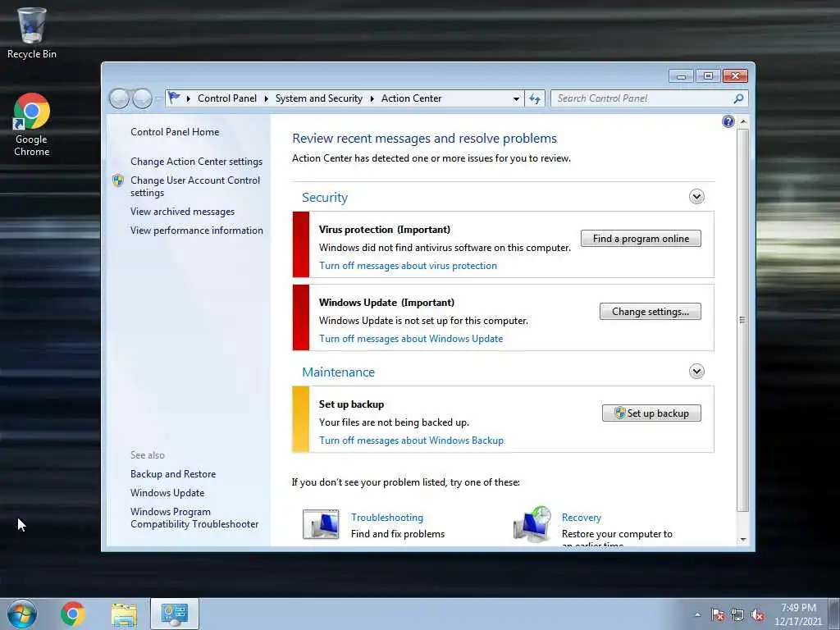
Task: Open Chrome from the taskbar
Action: (x=73, y=614)
